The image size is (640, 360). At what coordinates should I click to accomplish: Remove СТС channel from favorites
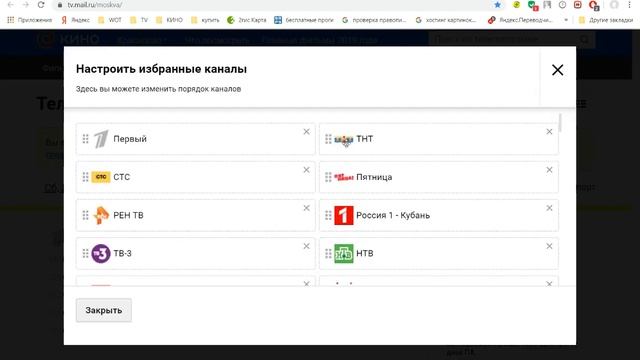(307, 170)
